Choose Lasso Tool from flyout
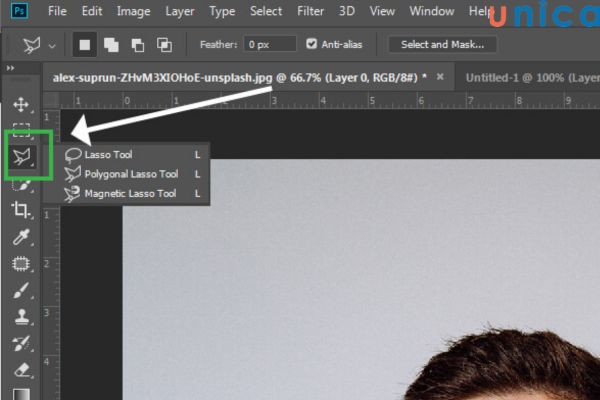This screenshot has height=400, width=600. click(x=133, y=155)
